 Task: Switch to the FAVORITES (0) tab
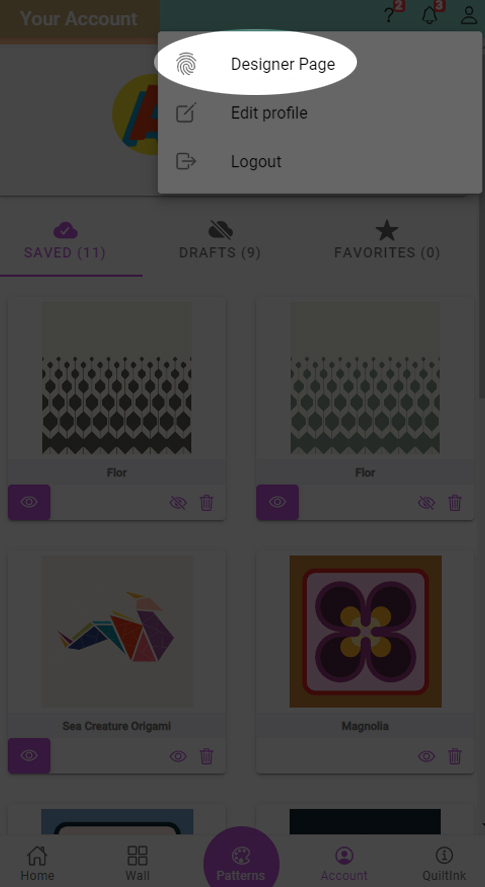387,240
